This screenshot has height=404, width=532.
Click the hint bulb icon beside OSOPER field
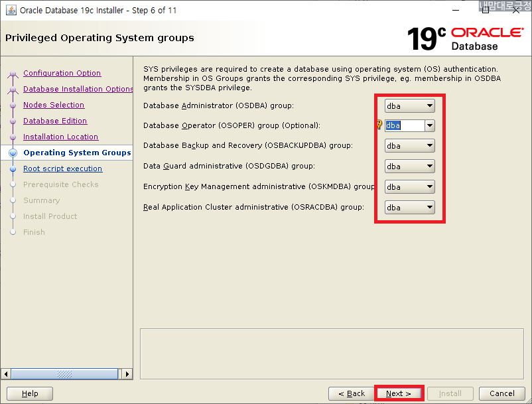click(379, 125)
